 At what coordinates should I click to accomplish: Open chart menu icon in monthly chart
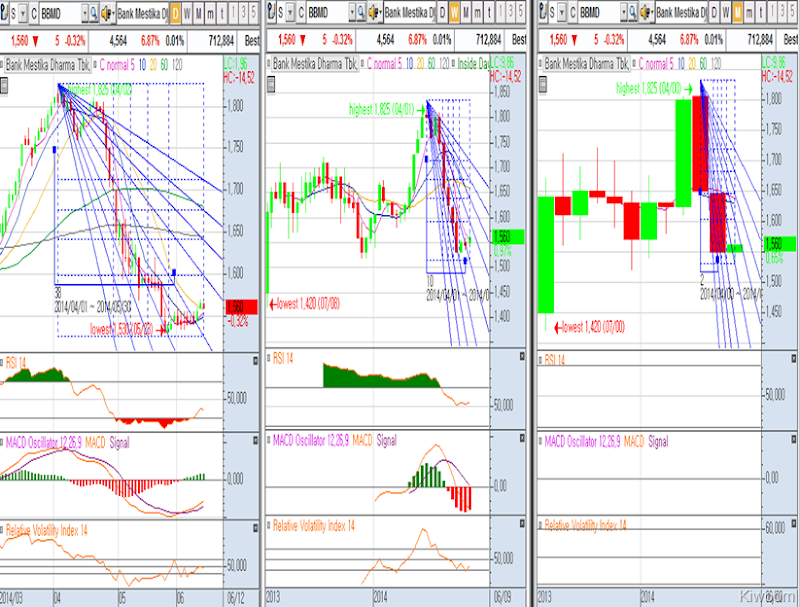pos(543,84)
